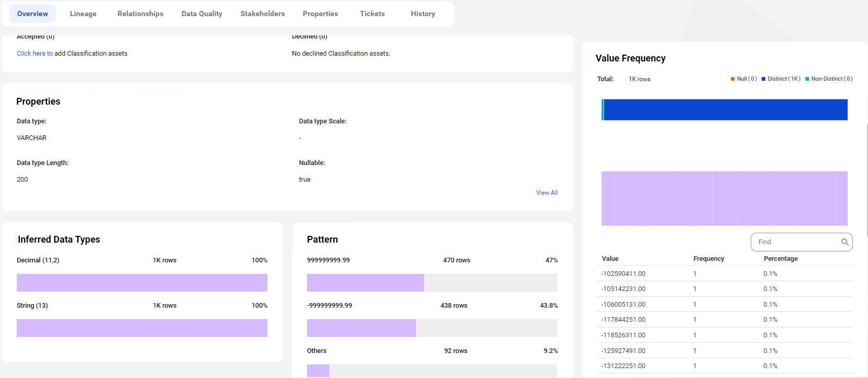Click the Data type Length value 200
Screen dimensions: 868x378
coord(22,180)
